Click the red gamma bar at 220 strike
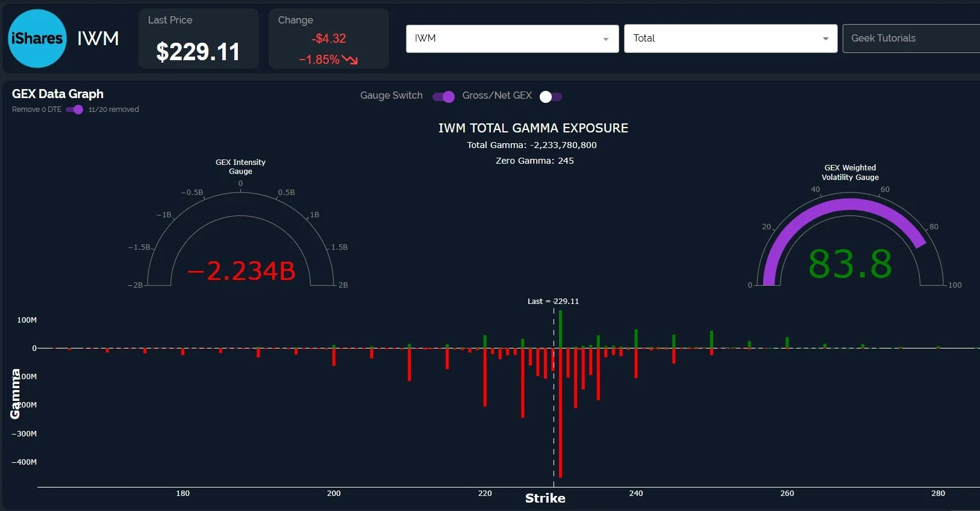 coord(485,377)
